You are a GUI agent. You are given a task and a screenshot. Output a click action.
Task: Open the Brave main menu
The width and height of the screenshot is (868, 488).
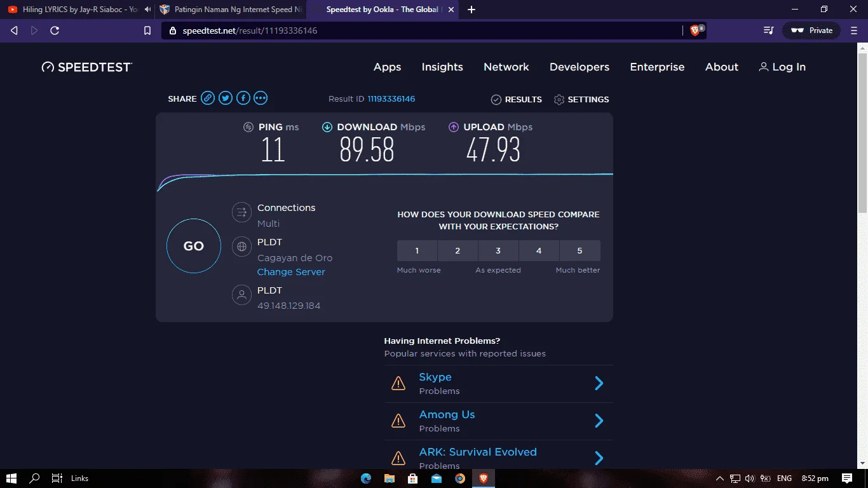pos(854,30)
